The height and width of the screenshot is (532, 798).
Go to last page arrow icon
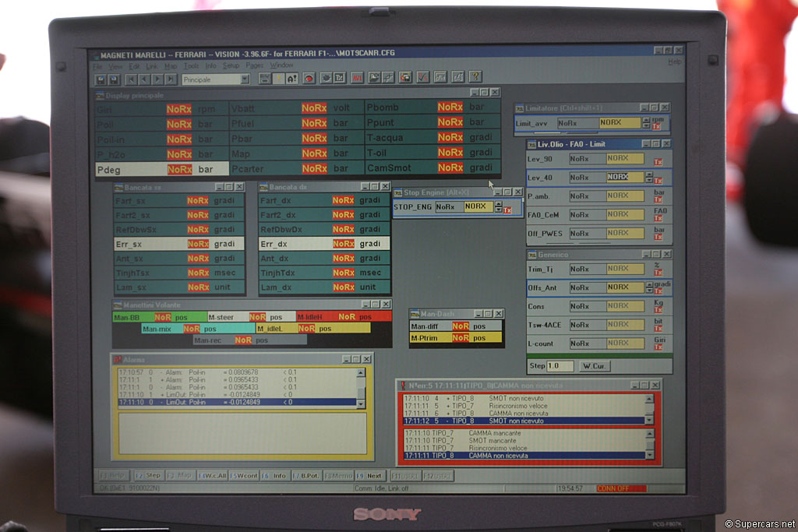[171, 79]
